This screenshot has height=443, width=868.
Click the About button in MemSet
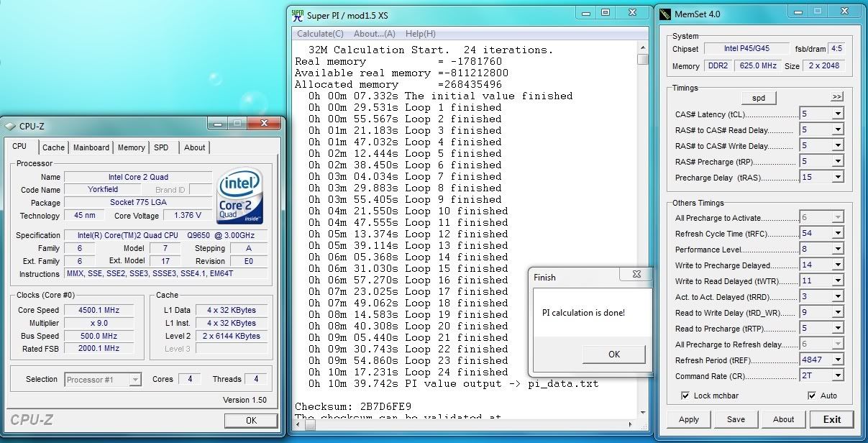(x=784, y=419)
